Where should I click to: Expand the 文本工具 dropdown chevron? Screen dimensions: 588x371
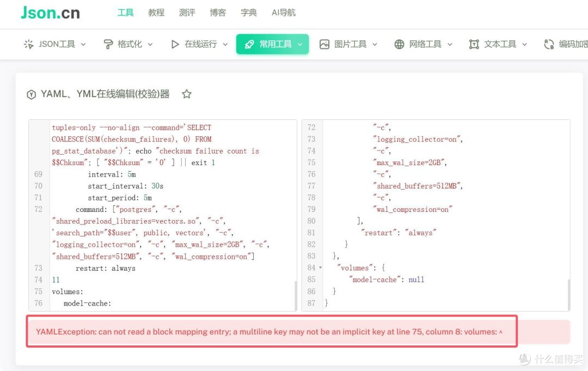pyautogui.click(x=525, y=44)
